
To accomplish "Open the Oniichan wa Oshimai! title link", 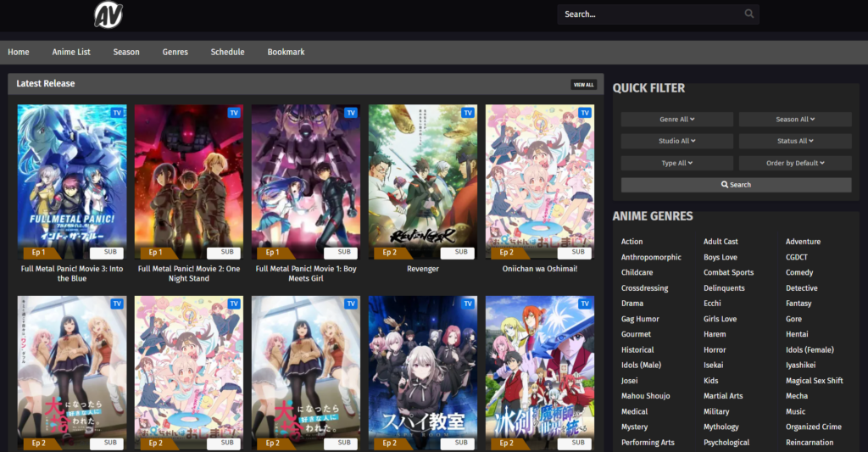I will coord(540,269).
